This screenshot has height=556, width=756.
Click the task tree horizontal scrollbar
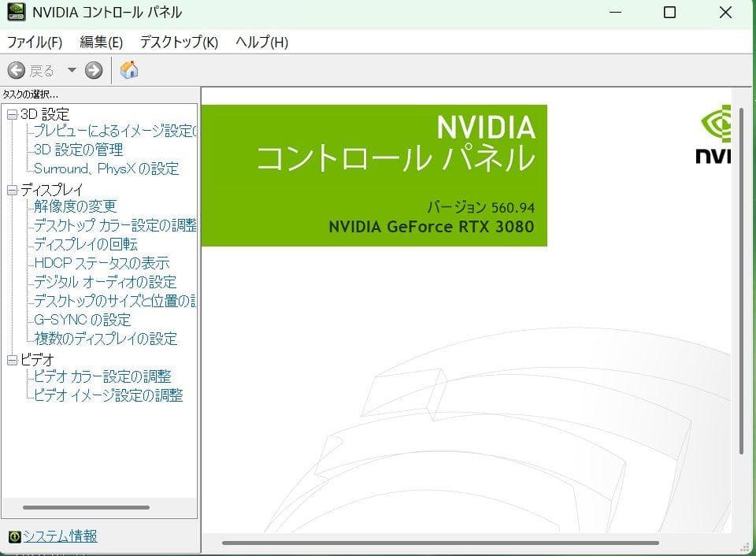coord(87,507)
